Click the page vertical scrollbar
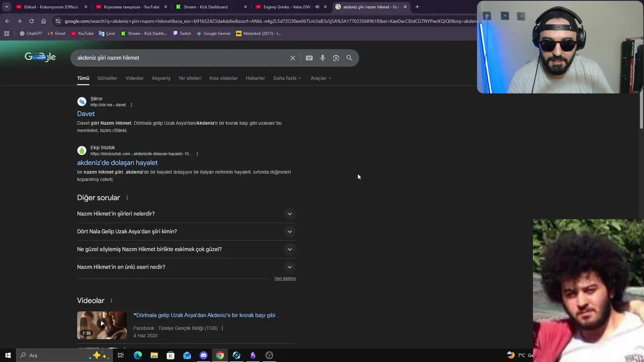This screenshot has width=644, height=362. point(641,111)
